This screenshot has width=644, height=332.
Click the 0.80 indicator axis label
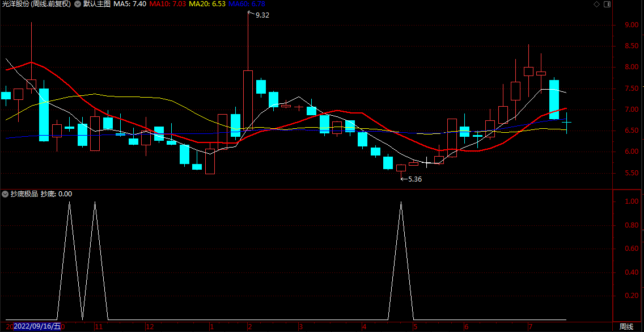point(632,225)
